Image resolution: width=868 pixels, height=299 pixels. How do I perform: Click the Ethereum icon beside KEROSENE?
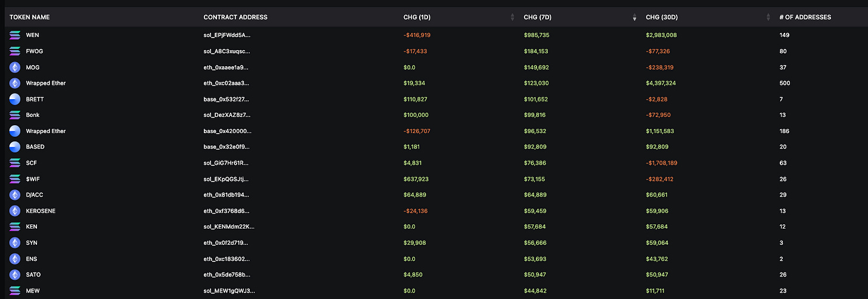click(15, 211)
